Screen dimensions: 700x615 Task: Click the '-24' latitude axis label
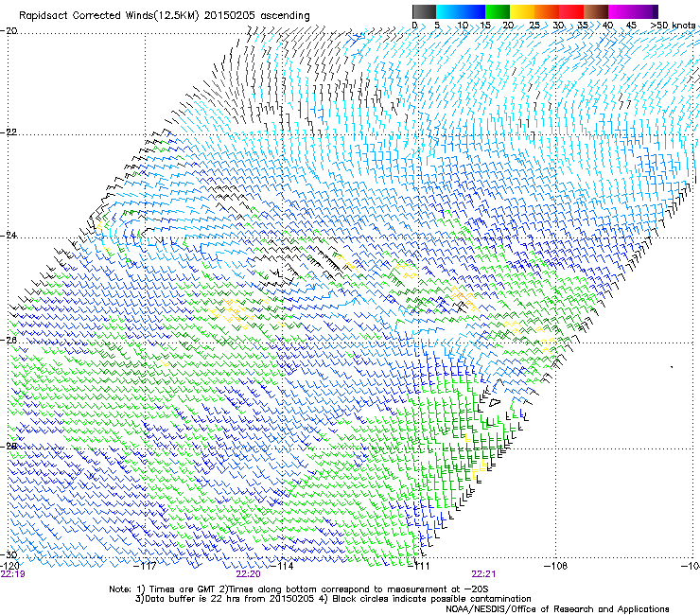(x=9, y=236)
